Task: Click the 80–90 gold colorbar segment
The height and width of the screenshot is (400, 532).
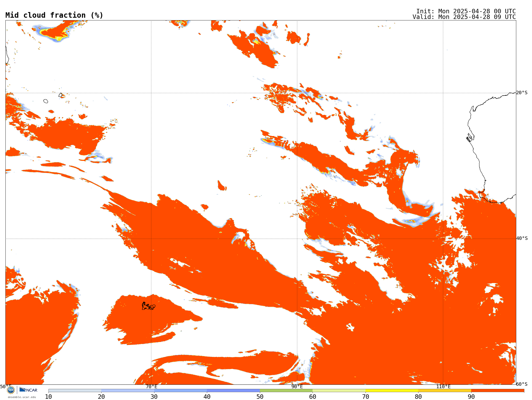Action: tap(445, 391)
